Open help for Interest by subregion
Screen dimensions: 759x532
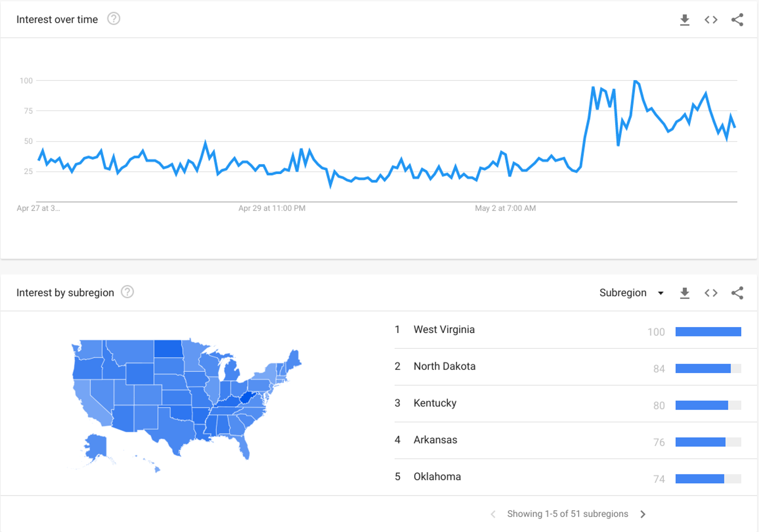pos(128,292)
